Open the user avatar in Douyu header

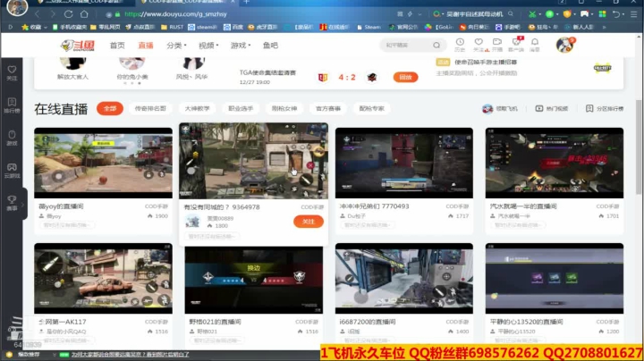tap(564, 45)
